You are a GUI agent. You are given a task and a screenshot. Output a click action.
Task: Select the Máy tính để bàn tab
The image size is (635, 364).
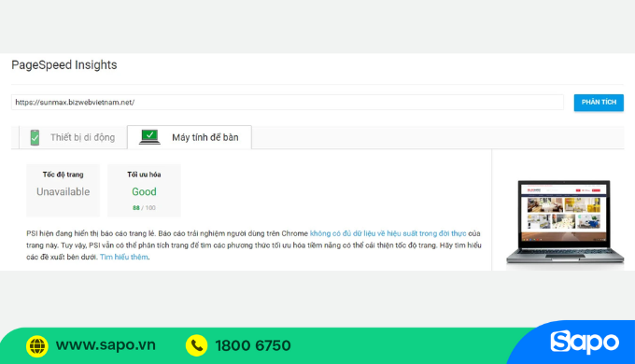pyautogui.click(x=190, y=137)
